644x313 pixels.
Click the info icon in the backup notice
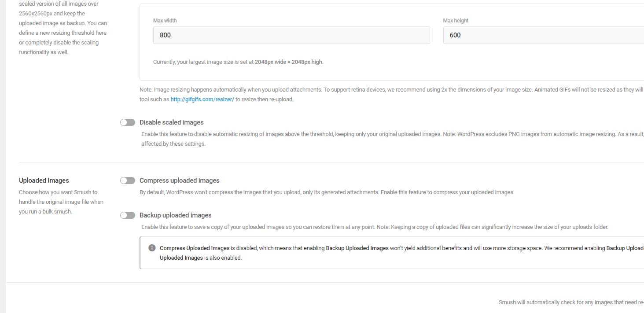152,248
